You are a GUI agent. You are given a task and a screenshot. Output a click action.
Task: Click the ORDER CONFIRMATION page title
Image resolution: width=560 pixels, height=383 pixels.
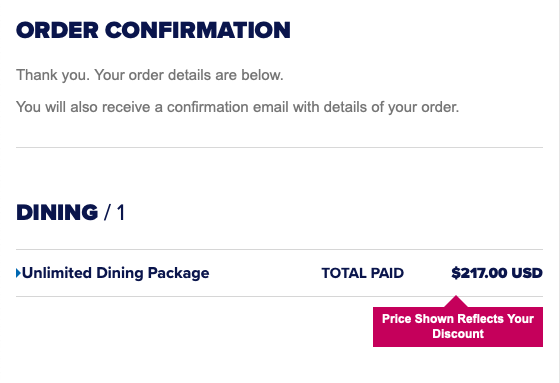pyautogui.click(x=153, y=30)
